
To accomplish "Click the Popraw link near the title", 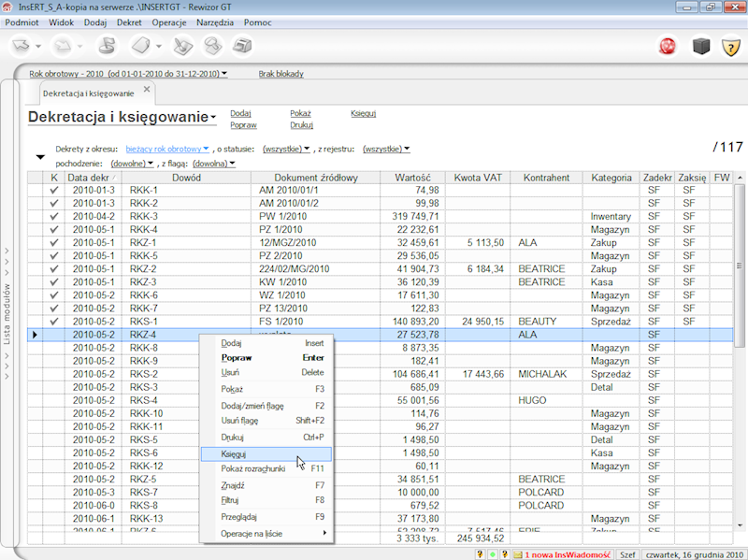I will 242,125.
